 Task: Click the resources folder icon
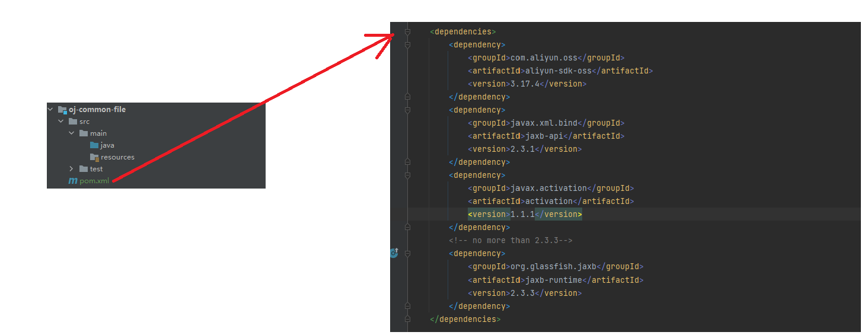click(x=94, y=157)
